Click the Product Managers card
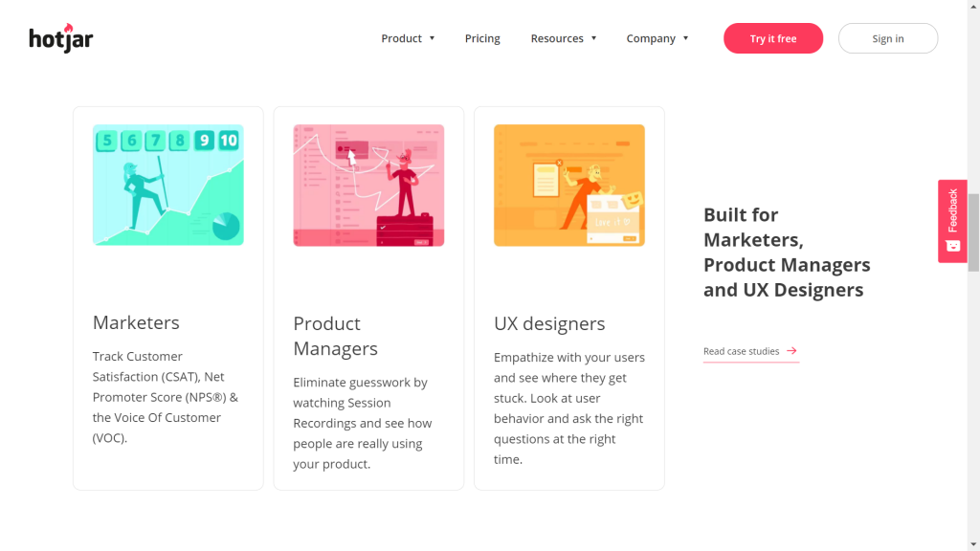980x551 pixels. click(368, 297)
